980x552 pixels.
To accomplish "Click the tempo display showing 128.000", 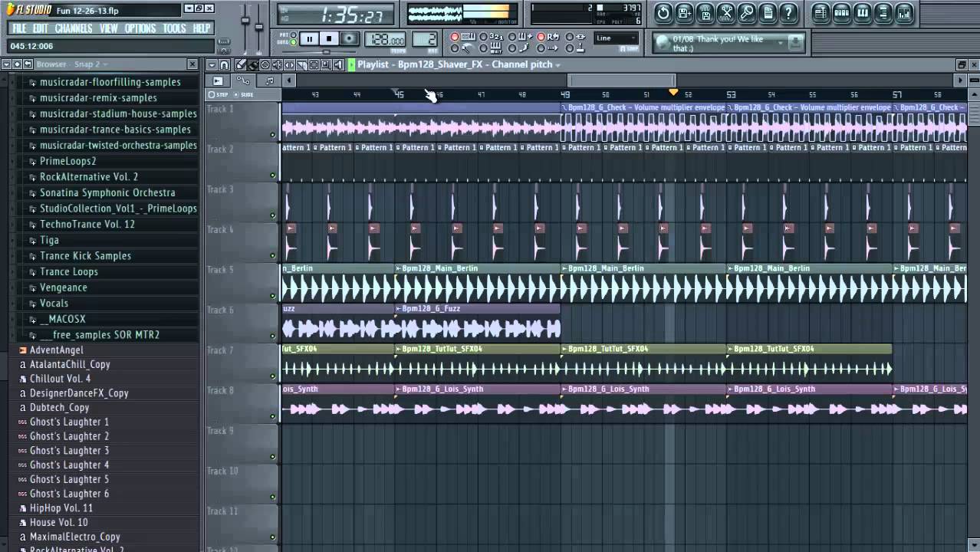I will (x=385, y=39).
